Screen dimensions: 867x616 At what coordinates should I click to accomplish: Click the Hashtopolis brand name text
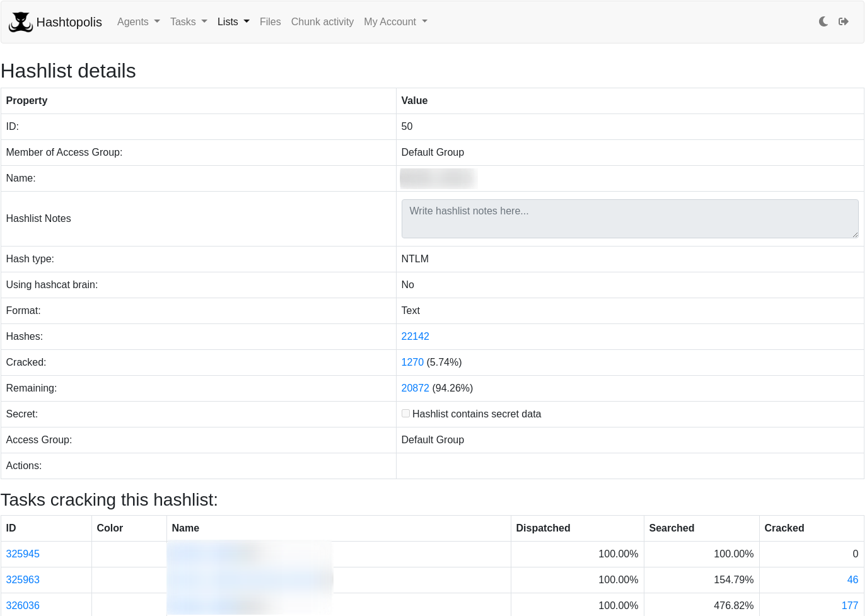[x=69, y=22]
